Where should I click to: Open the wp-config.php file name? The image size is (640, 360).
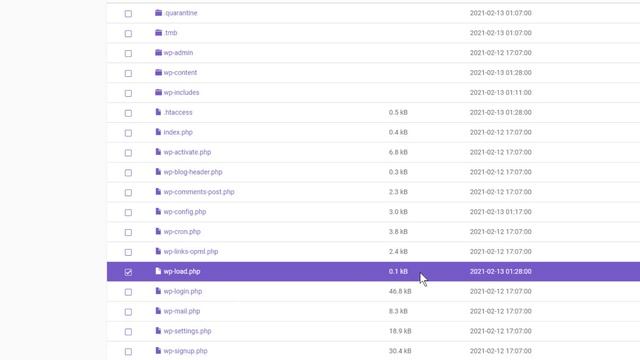185,212
